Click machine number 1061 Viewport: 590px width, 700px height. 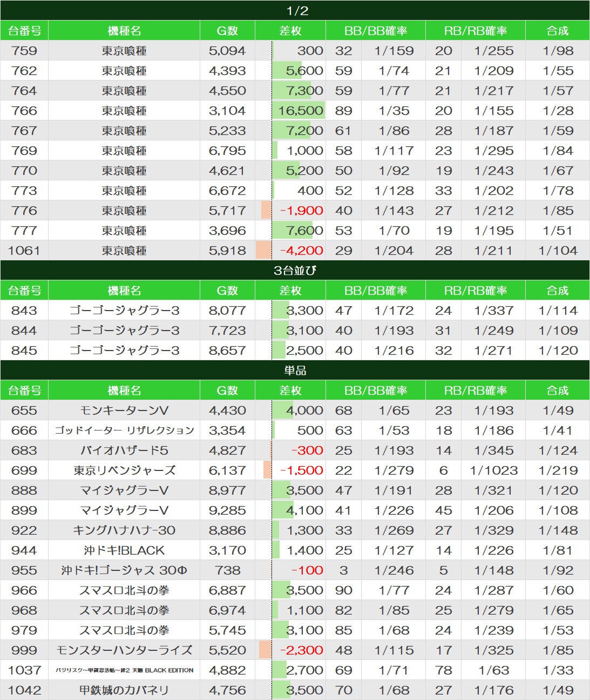pyautogui.click(x=24, y=251)
